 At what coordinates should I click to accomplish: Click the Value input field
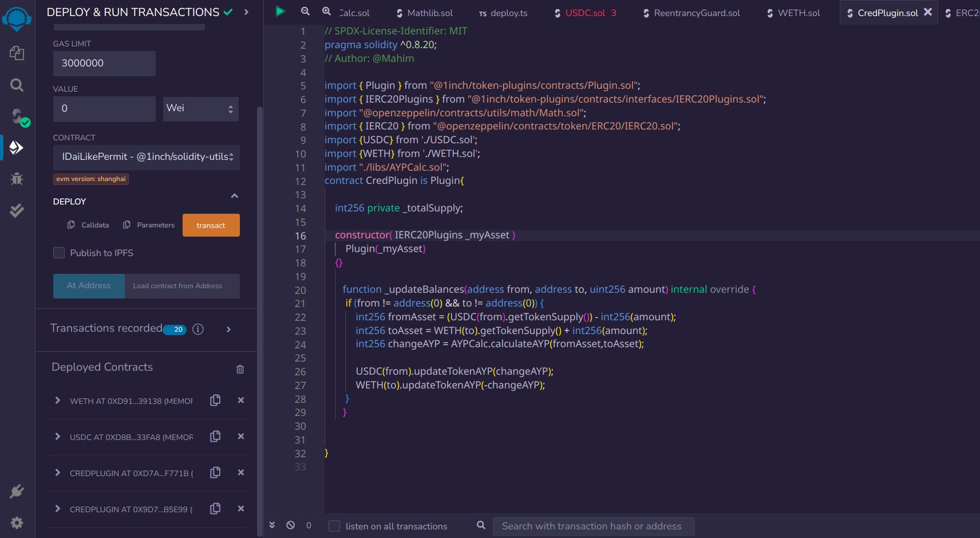[x=104, y=109]
